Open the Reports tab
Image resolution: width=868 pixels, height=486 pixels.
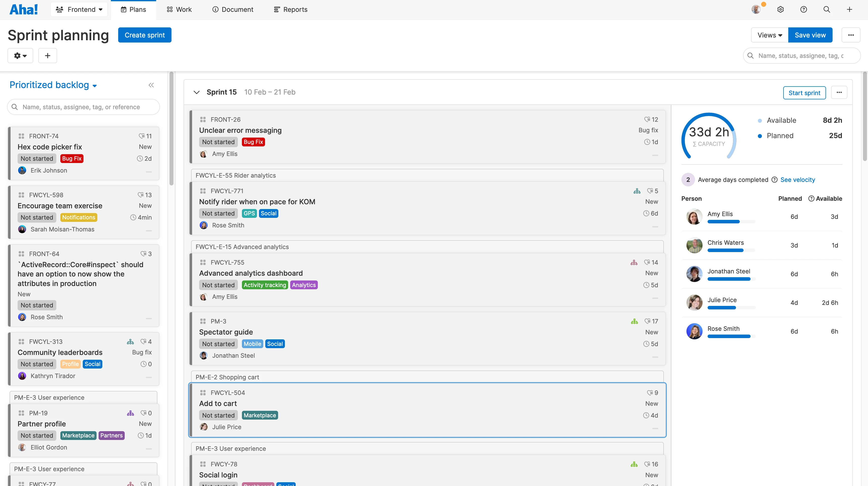pos(290,9)
